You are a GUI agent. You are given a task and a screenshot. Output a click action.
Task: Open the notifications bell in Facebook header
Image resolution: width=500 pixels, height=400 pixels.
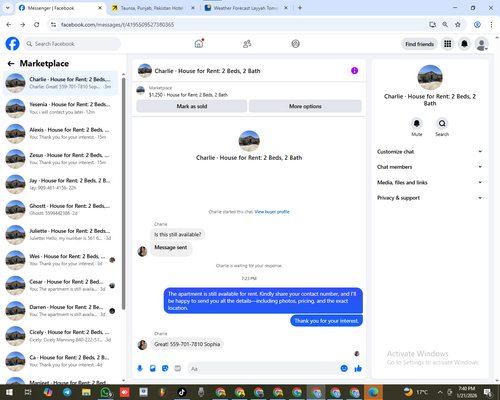pyautogui.click(x=464, y=44)
